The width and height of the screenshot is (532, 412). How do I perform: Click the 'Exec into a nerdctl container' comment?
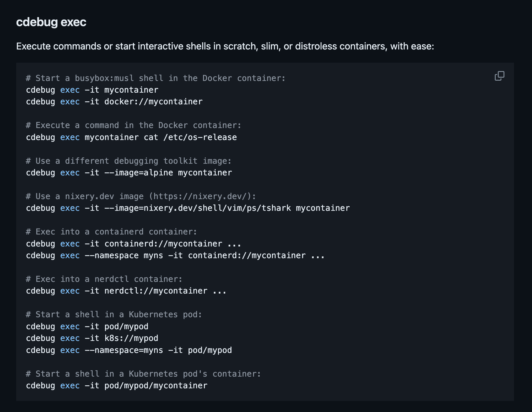pyautogui.click(x=104, y=279)
